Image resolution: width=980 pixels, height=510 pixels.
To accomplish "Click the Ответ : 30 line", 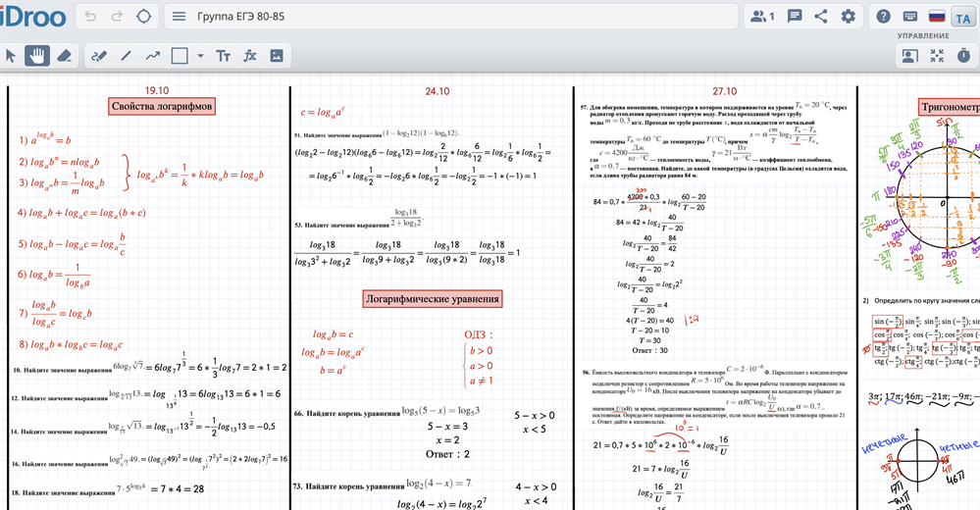I will (650, 351).
